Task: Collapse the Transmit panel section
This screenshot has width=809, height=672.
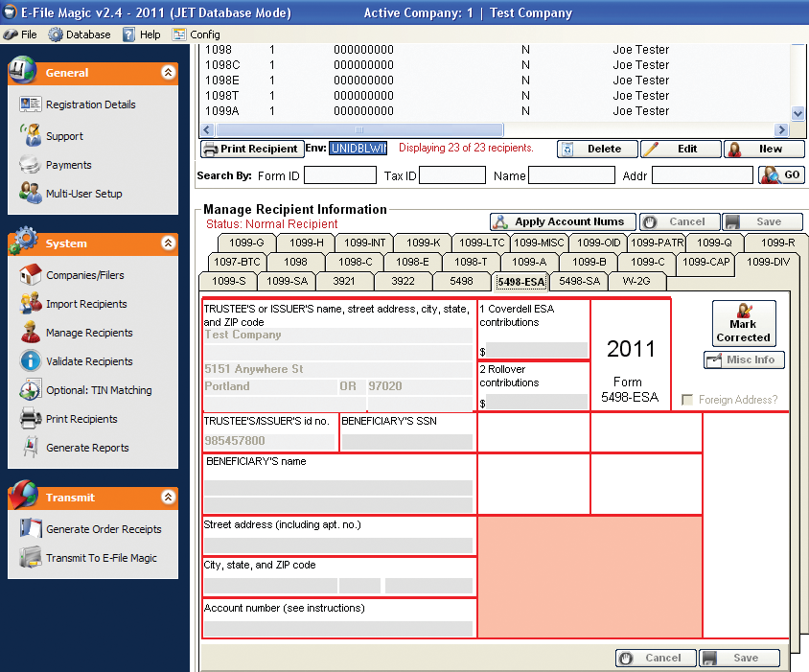Action: tap(169, 498)
